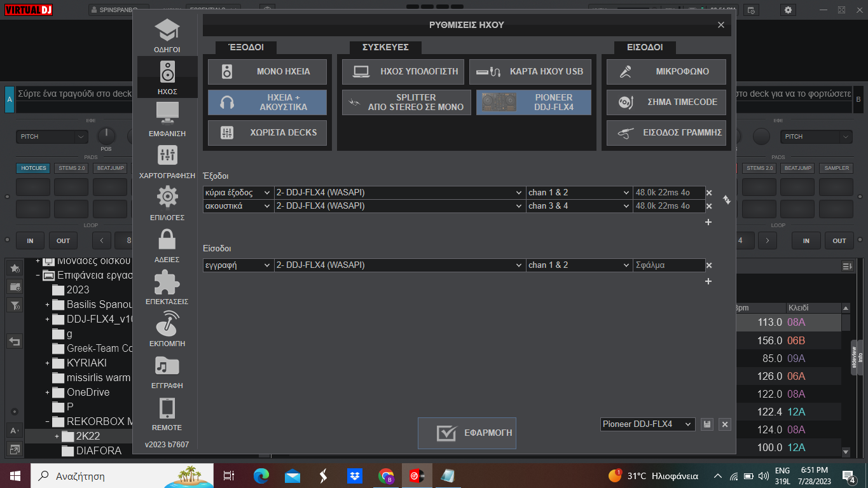Image resolution: width=868 pixels, height=488 pixels.
Task: Enable ΜΙΚΡΟΦΩΝΟ input option
Action: (666, 71)
